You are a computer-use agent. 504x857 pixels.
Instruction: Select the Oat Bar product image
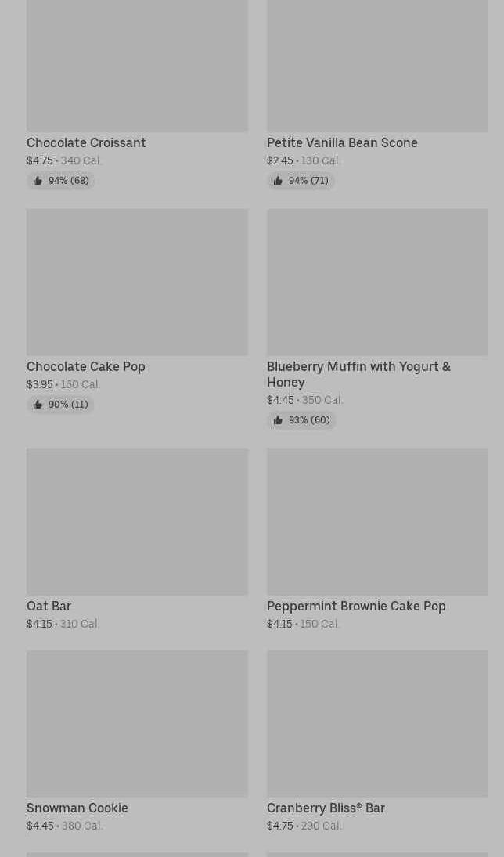point(137,521)
